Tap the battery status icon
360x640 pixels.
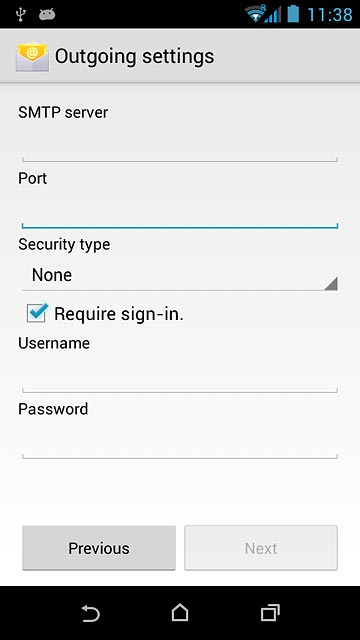(x=293, y=13)
